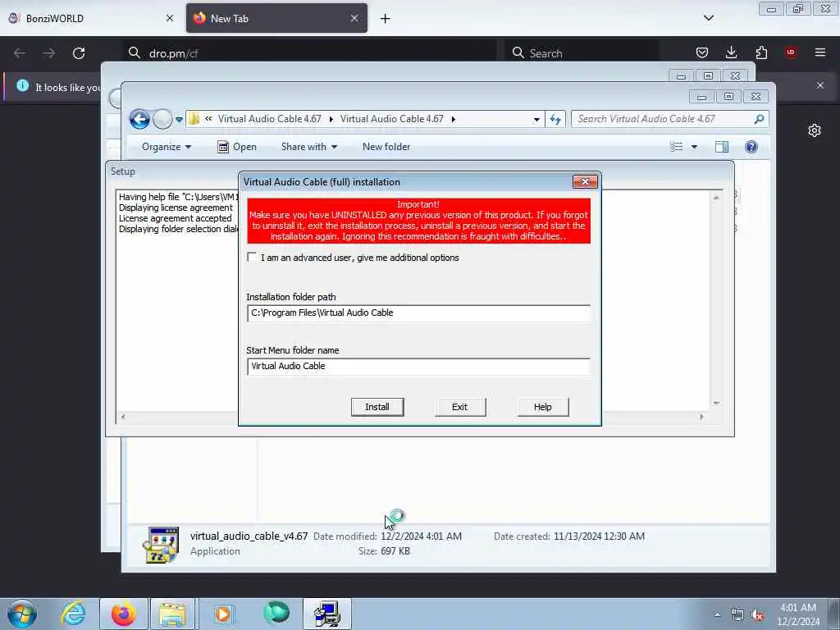Open the Firefox hamburger menu
840x630 pixels.
pos(820,52)
